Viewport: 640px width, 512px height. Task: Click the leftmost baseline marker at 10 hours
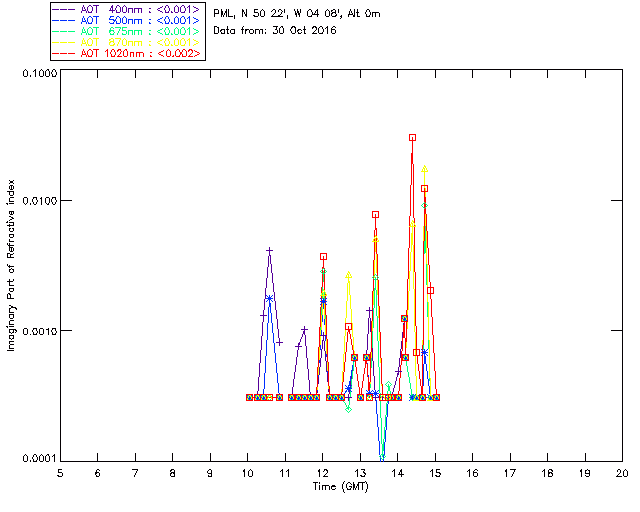[249, 397]
